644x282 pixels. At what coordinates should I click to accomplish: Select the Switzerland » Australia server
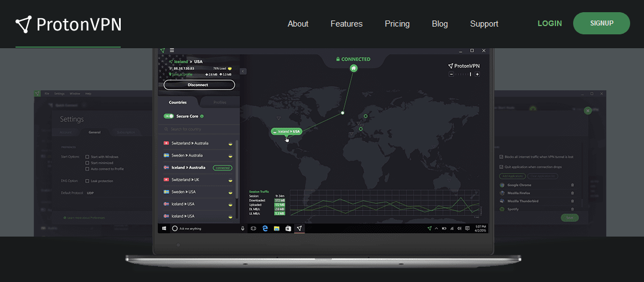point(198,143)
